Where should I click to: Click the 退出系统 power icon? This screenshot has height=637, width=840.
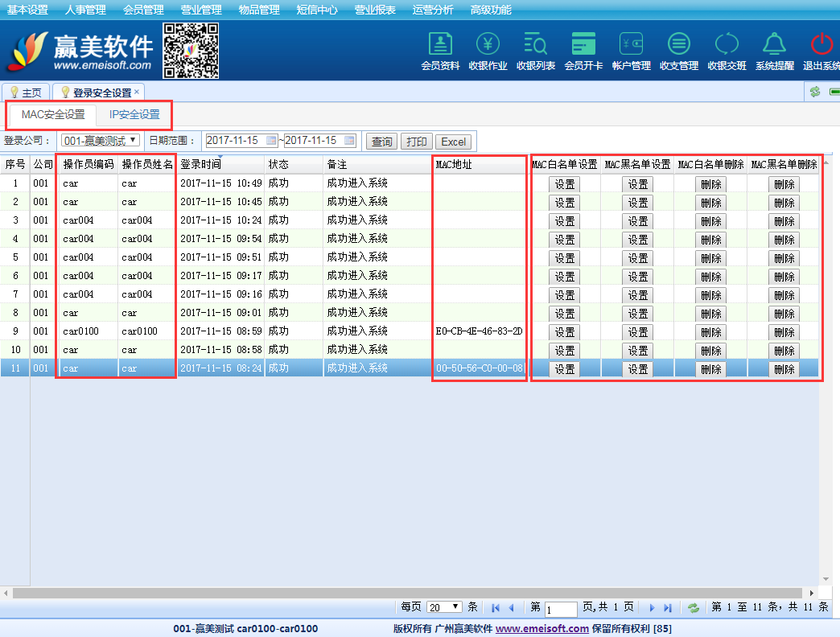[821, 45]
